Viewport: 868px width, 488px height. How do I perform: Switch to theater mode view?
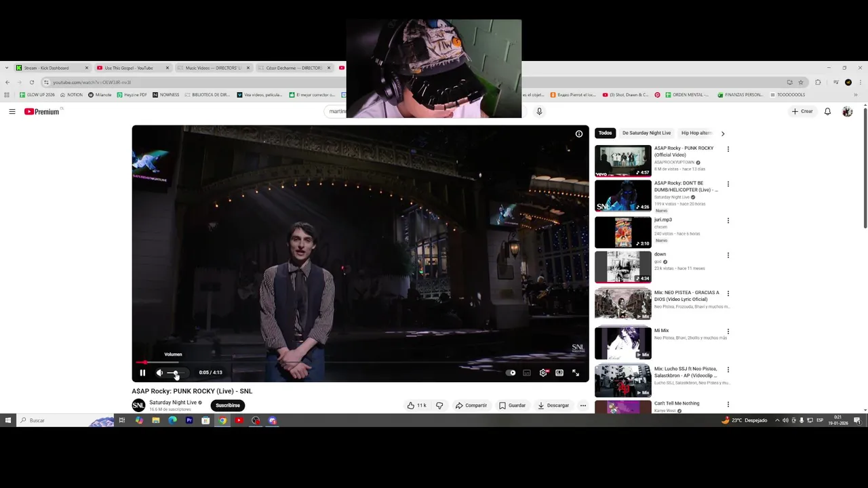point(559,373)
